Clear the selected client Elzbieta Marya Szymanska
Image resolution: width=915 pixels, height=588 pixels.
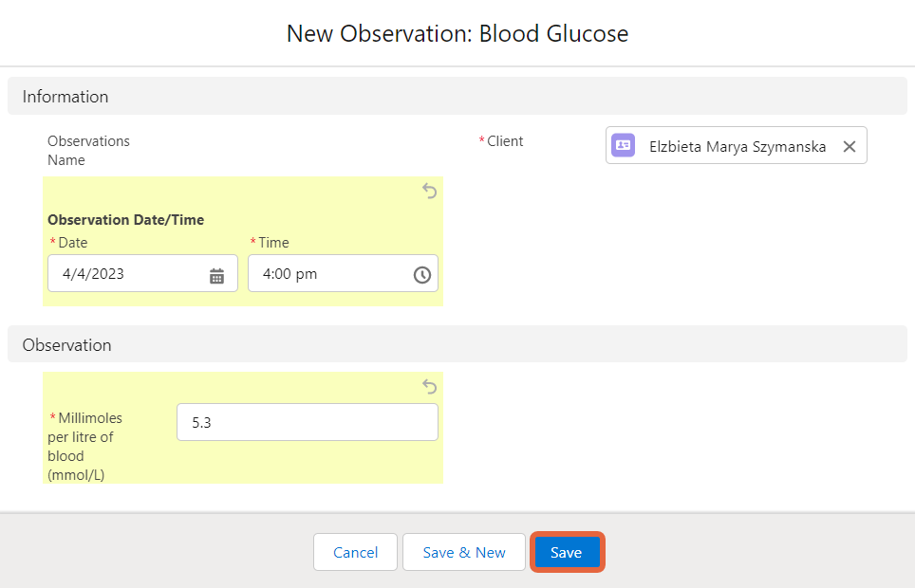(850, 146)
